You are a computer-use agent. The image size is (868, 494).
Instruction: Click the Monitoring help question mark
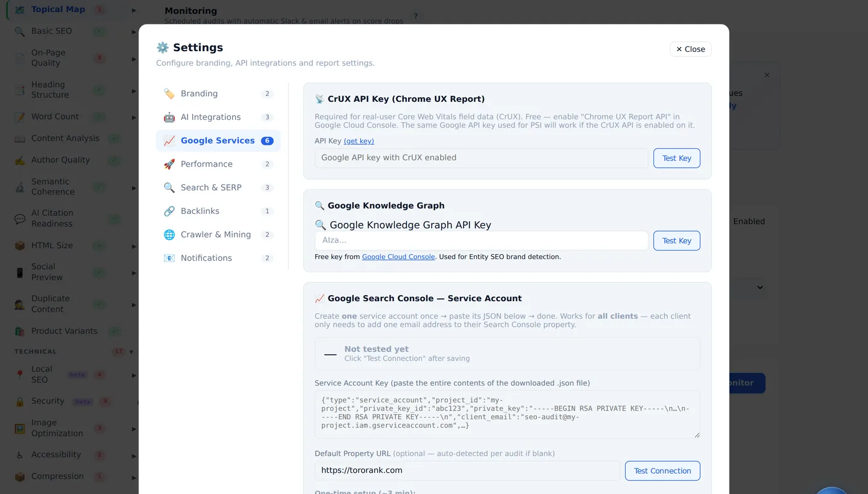415,16
